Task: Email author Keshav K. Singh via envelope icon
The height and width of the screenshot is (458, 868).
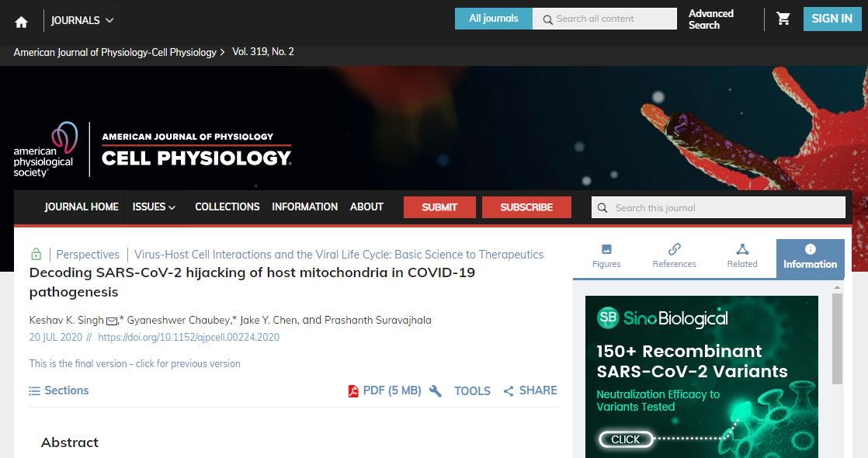Action: [111, 321]
